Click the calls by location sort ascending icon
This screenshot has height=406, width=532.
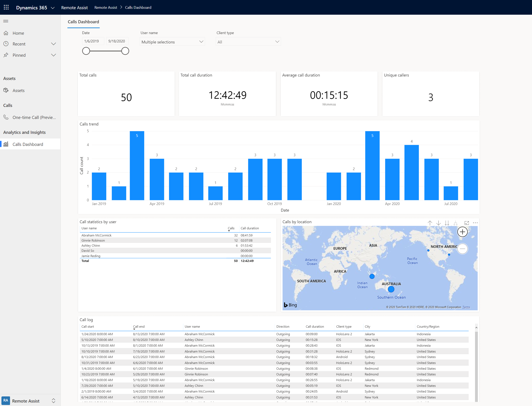coord(429,222)
